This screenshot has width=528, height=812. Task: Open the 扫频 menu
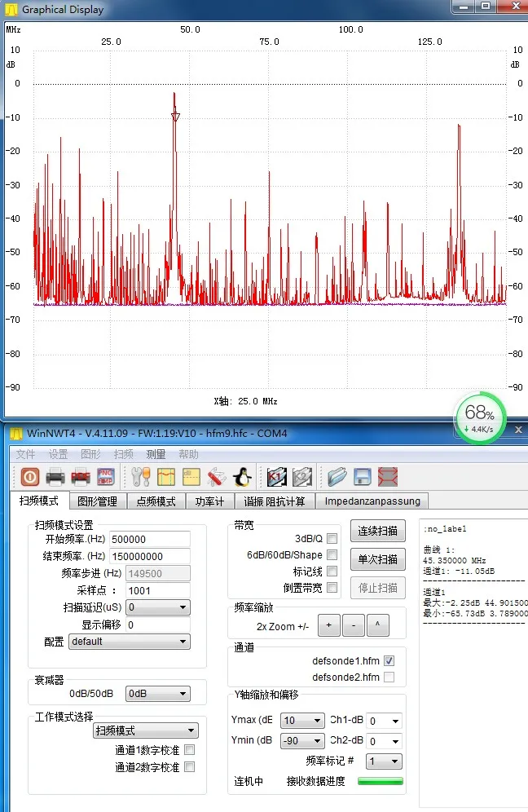[x=123, y=454]
